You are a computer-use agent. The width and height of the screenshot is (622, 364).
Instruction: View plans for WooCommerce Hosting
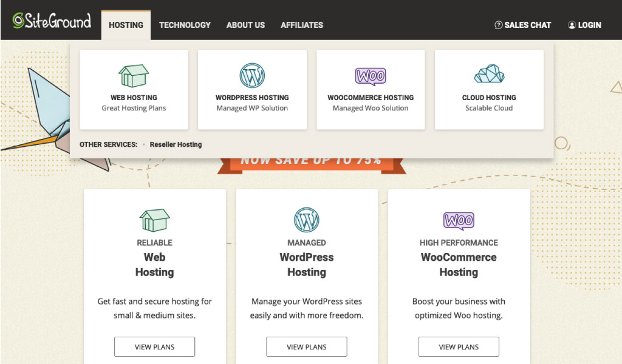[459, 347]
